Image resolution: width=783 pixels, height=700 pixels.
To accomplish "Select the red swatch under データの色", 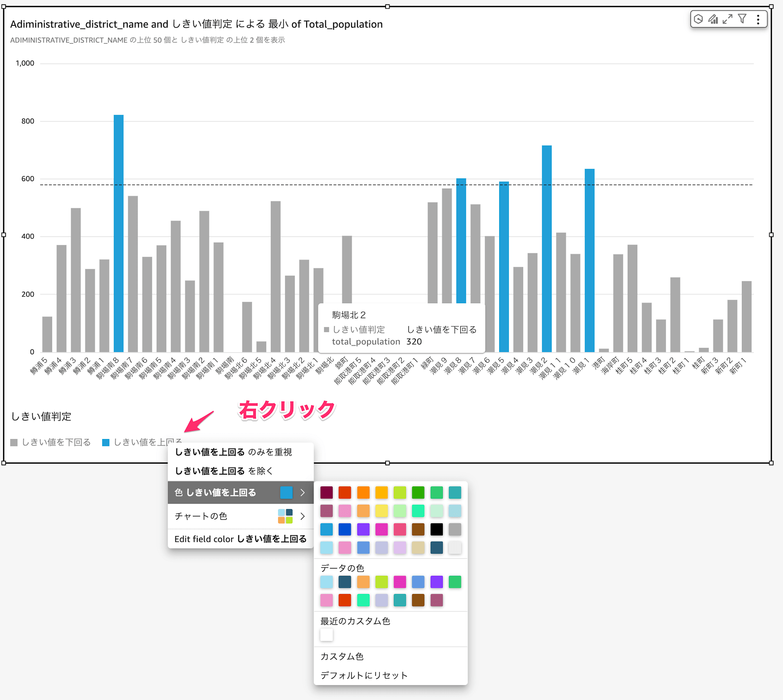I will 345,600.
